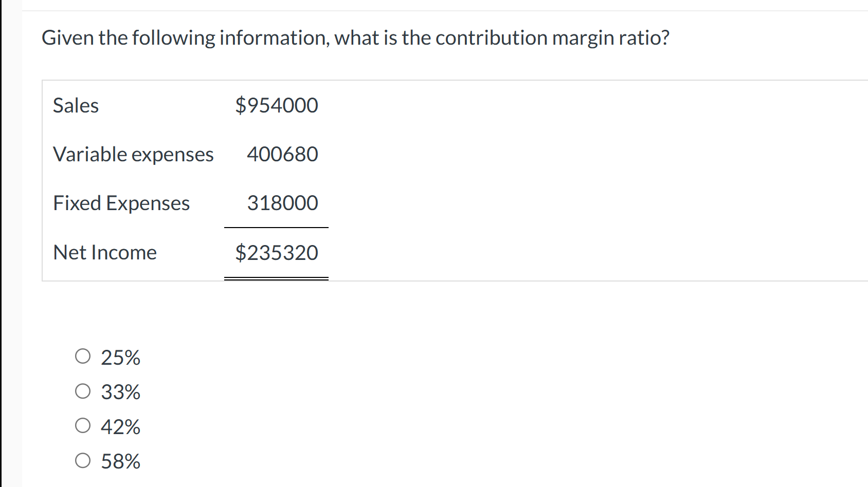Click the 318000 fixed expenses value
This screenshot has width=868, height=487.
click(283, 202)
